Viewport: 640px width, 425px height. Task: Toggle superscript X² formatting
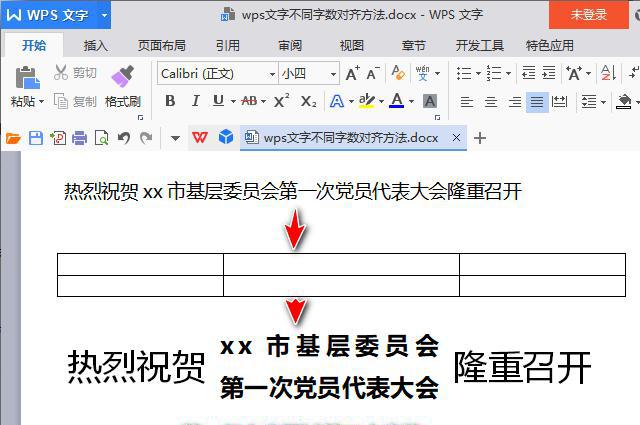(x=282, y=100)
